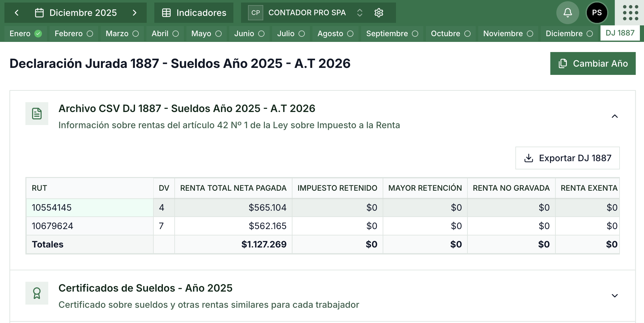This screenshot has width=644, height=323.
Task: Open the apps grid menu
Action: pos(630,13)
